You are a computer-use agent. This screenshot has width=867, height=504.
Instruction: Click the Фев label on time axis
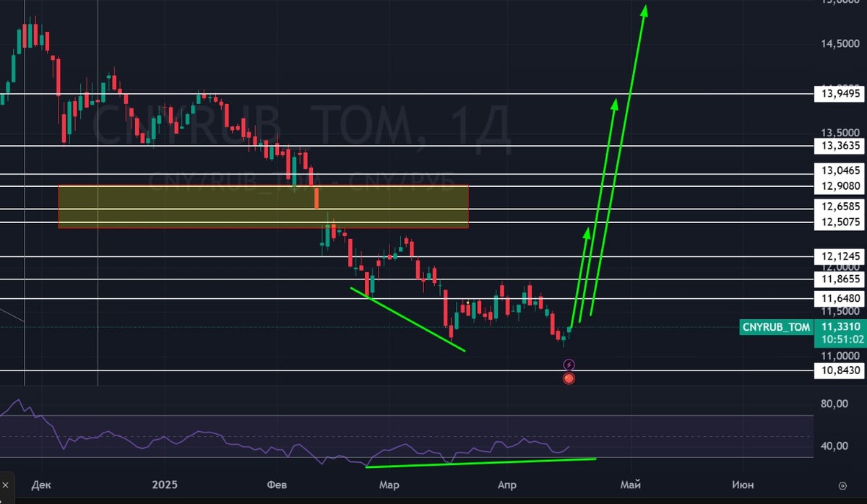tap(276, 485)
